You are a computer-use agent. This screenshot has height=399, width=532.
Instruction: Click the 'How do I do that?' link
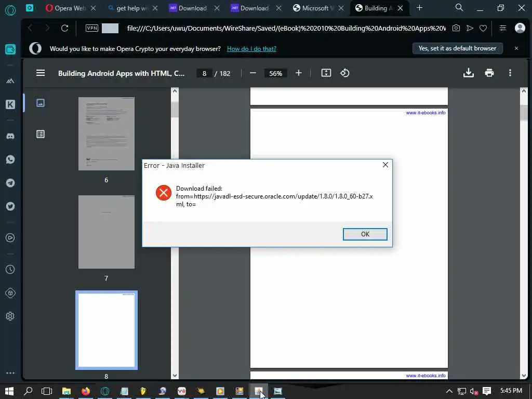[251, 49]
